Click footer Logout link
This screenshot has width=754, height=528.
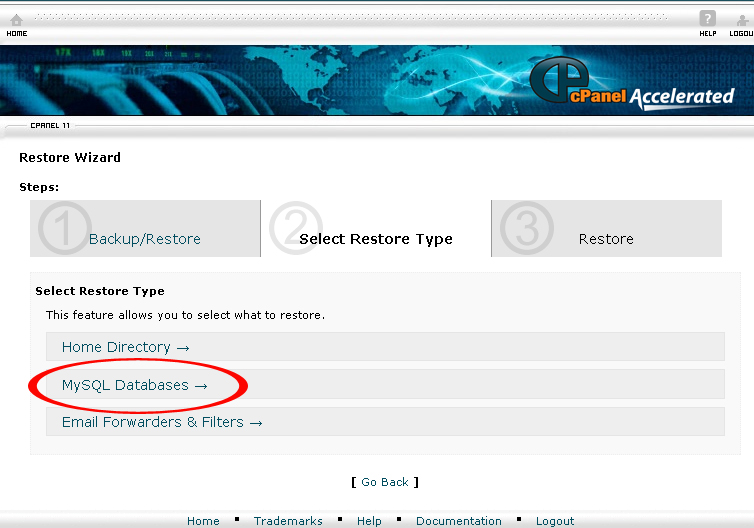coord(555,521)
